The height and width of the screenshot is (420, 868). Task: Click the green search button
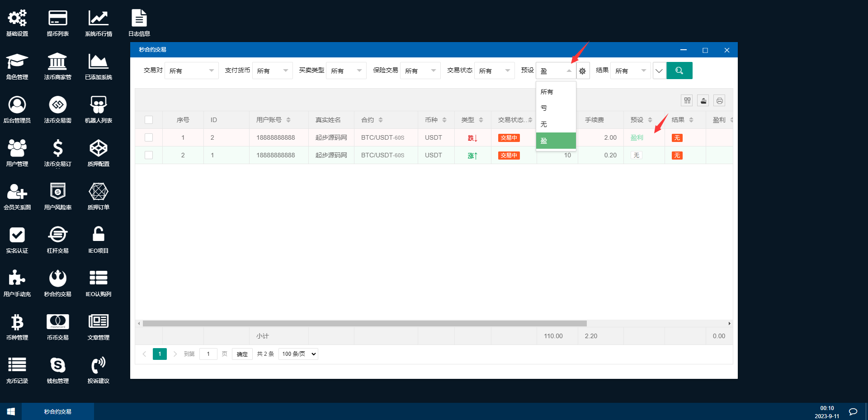coord(679,71)
